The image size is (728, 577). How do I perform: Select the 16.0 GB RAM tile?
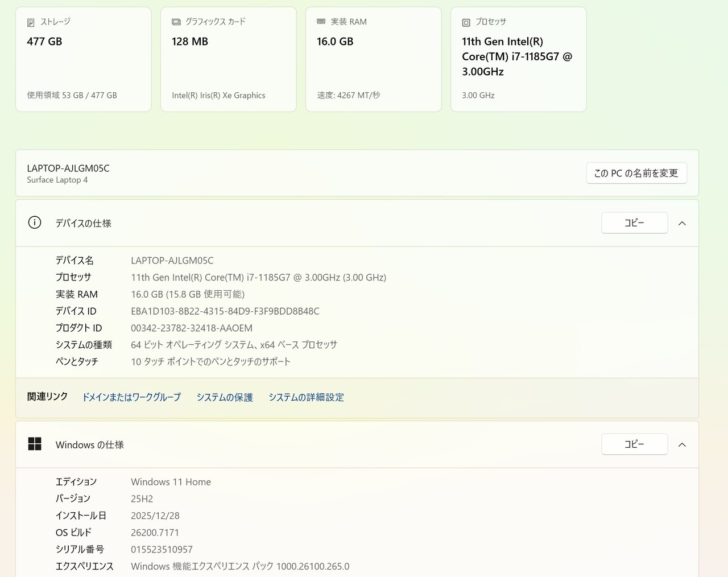coord(373,60)
